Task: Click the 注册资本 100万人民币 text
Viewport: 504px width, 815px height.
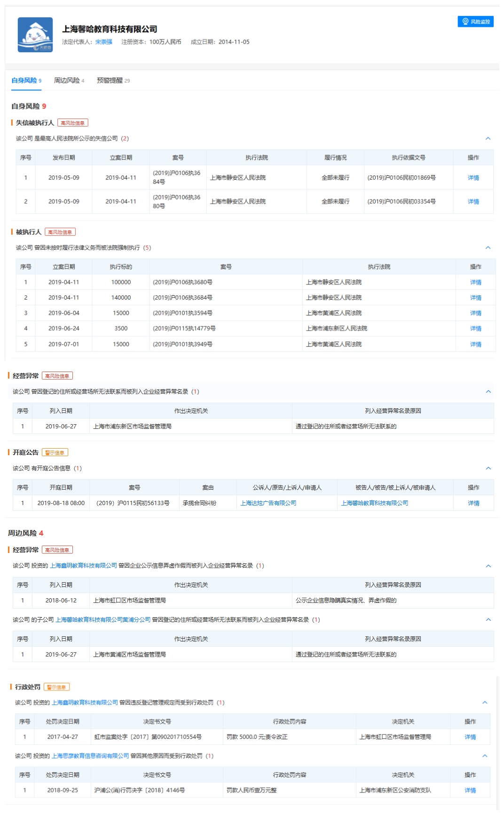Action: click(x=151, y=42)
